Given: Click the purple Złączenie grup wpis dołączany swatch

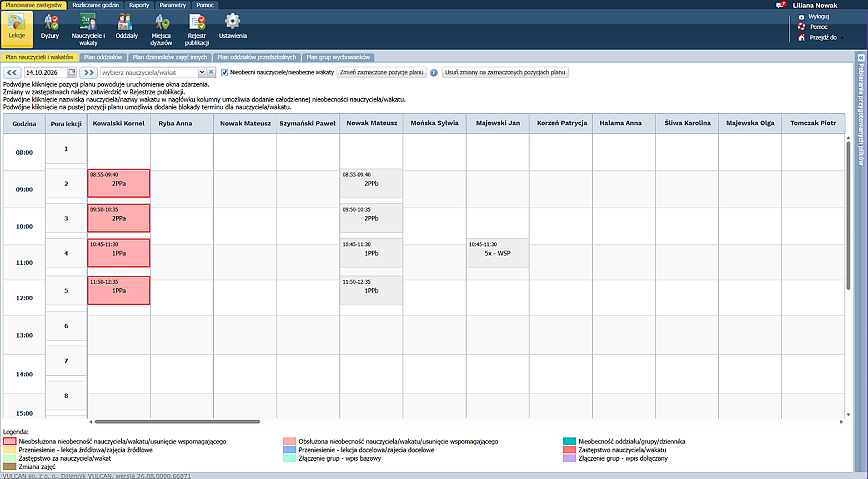Looking at the screenshot, I should pos(570,459).
